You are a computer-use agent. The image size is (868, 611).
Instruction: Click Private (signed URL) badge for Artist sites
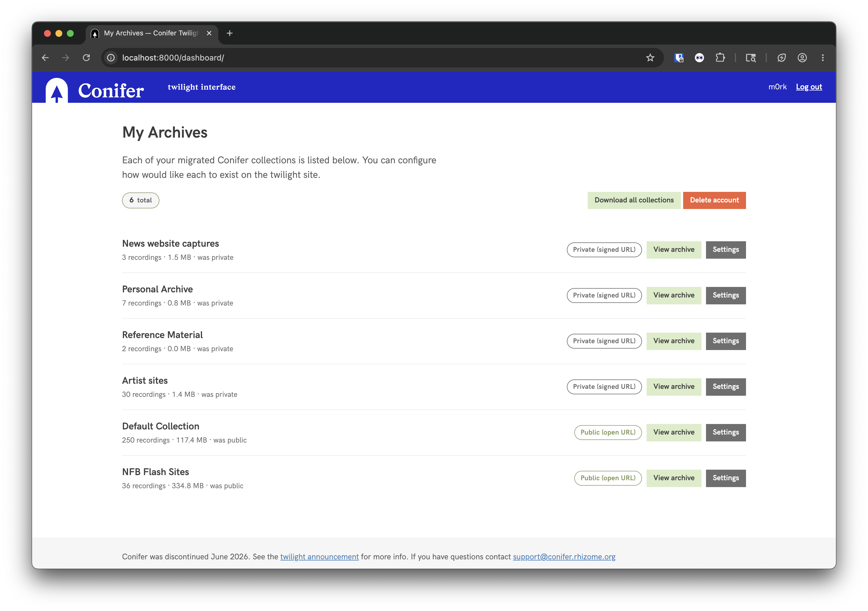(604, 387)
